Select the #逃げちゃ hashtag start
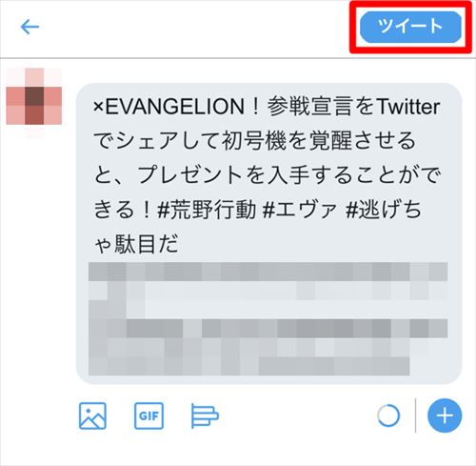Viewport: 476px width, 466px height. coord(384,210)
